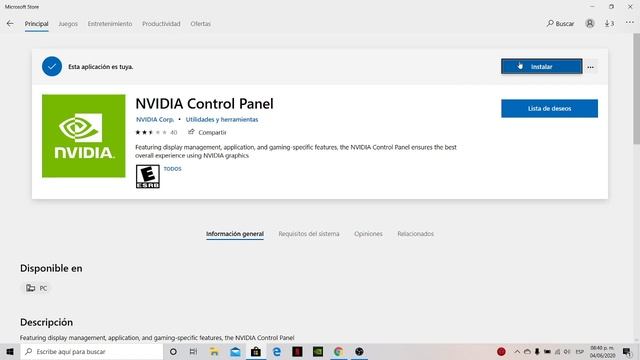Image resolution: width=640 pixels, height=360 pixels.
Task: Click the blue checkmark ownership icon
Action: 52,67
